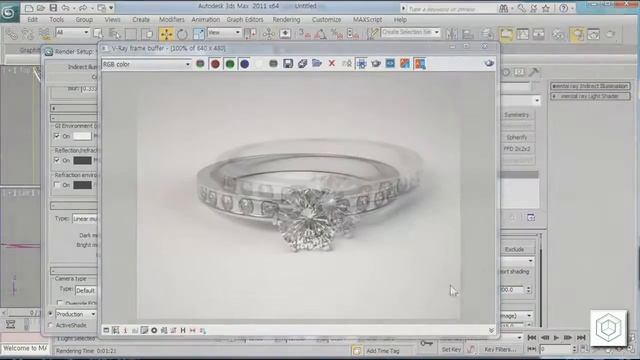Viewport: 640px width, 360px height.
Task: Select the Select and Scale tool
Action: click(198, 34)
